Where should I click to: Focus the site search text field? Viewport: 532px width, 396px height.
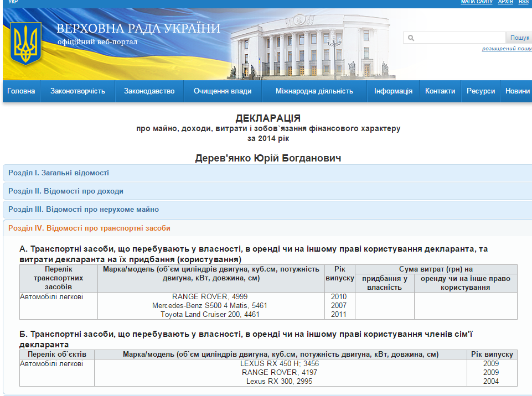tap(459, 38)
